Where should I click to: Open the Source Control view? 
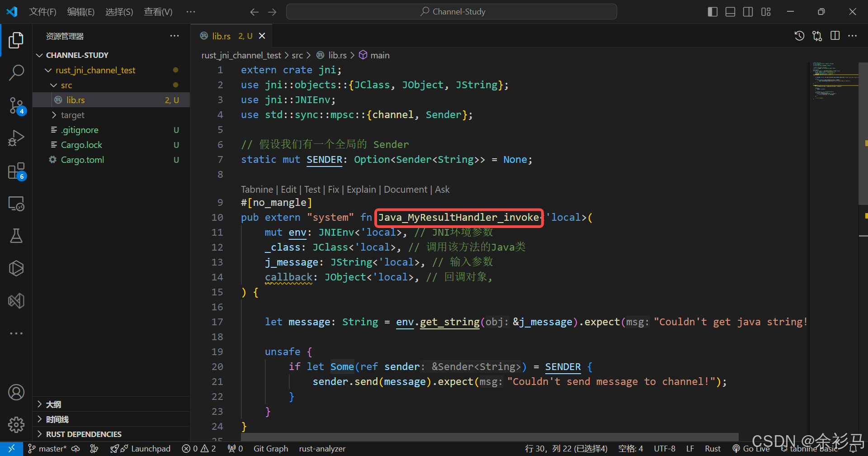click(x=16, y=105)
